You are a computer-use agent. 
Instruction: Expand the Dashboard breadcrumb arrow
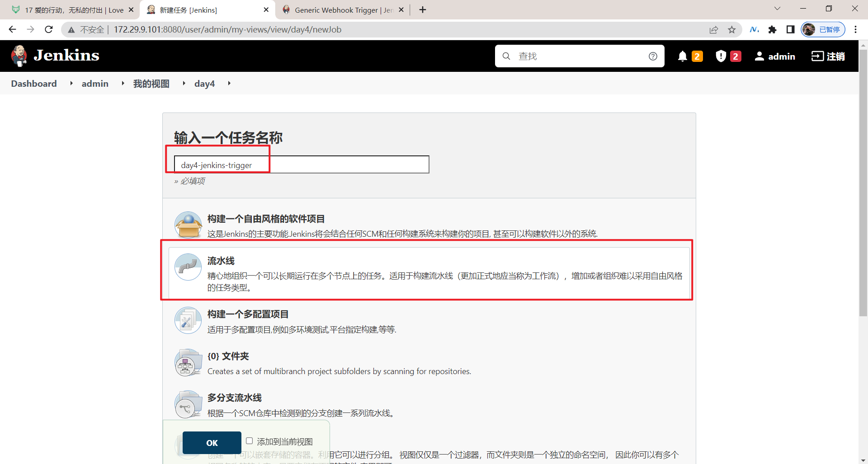(x=71, y=83)
